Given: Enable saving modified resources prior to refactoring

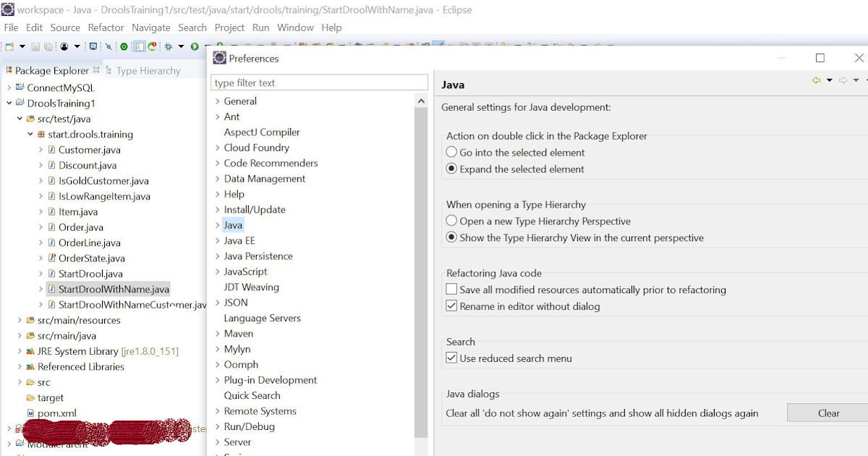Looking at the screenshot, I should (x=451, y=289).
